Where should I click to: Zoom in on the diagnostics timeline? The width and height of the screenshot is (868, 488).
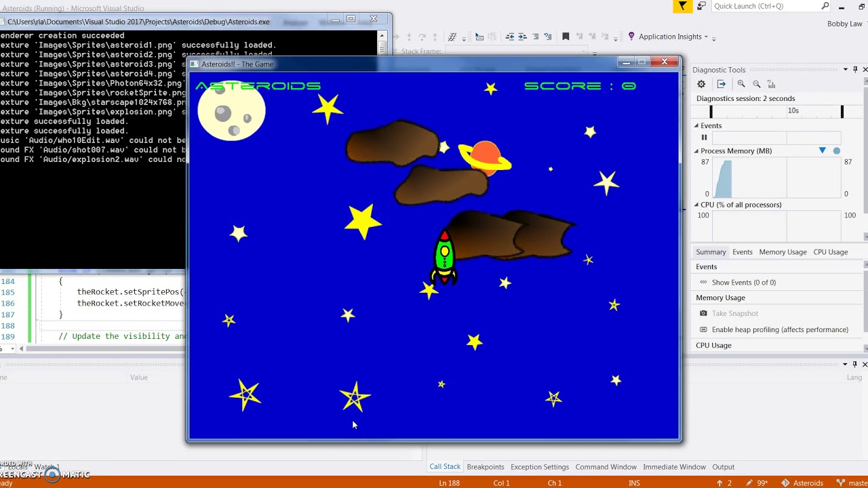tap(741, 84)
